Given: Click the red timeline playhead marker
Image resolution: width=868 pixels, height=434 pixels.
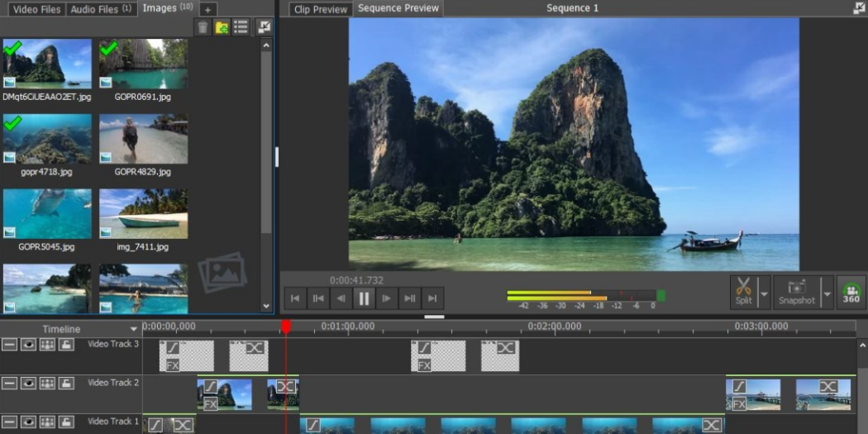Looking at the screenshot, I should [x=286, y=327].
